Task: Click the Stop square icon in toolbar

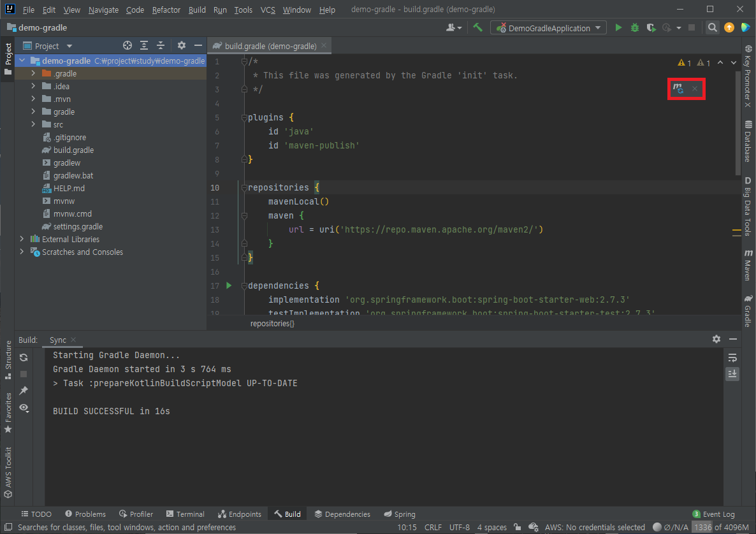Action: [x=692, y=27]
